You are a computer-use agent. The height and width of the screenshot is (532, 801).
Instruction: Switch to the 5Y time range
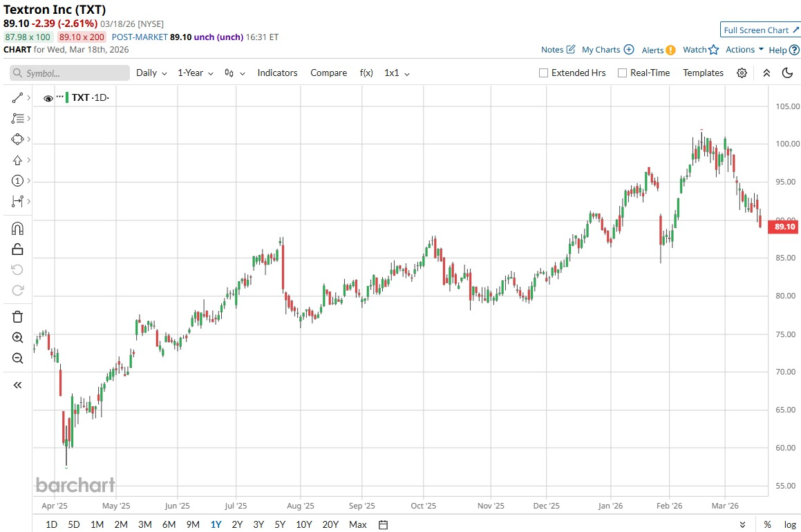280,524
